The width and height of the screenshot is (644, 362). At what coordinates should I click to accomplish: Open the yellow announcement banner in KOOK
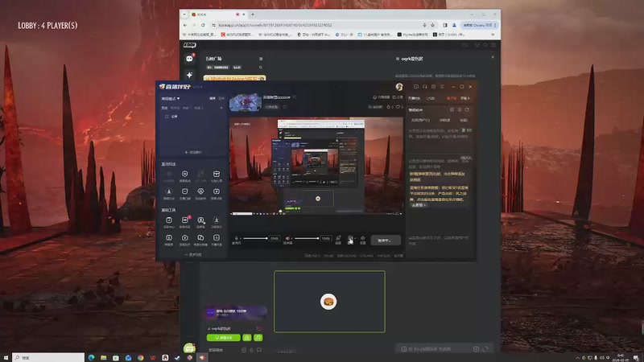point(234,78)
